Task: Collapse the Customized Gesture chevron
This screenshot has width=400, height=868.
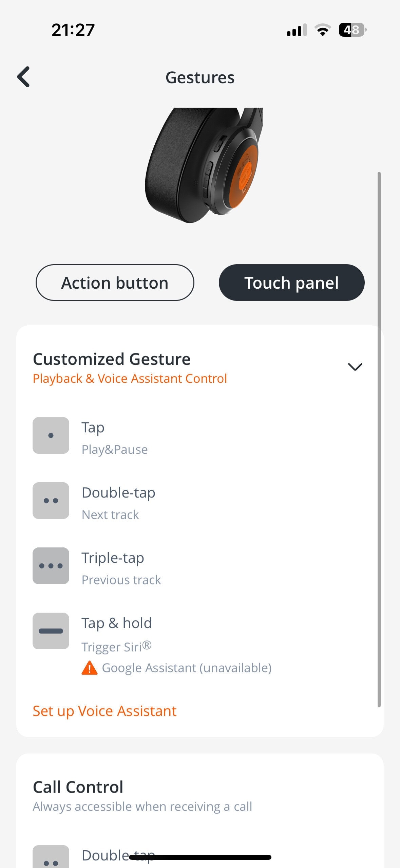Action: tap(355, 367)
